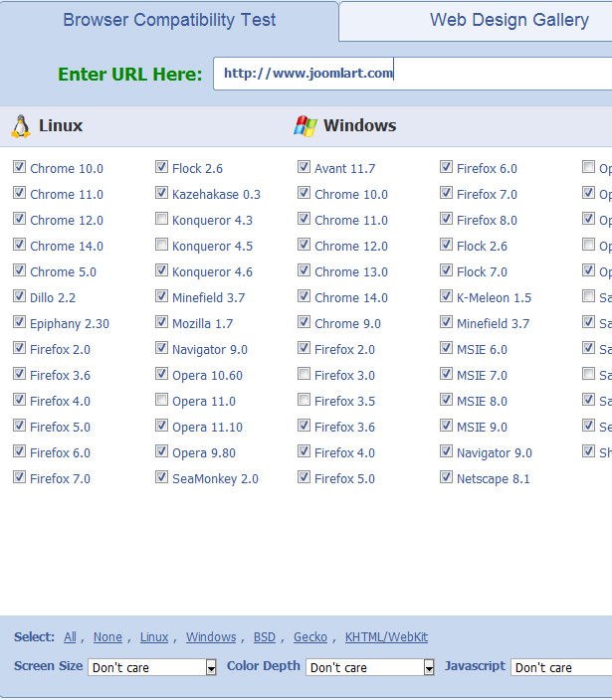
Task: Click Windows Chrome 9.0 label
Action: point(347,324)
